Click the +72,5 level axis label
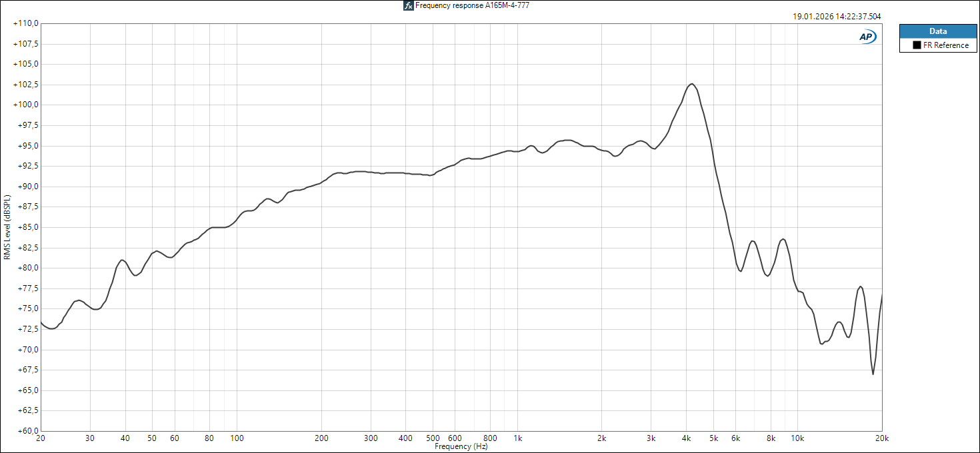 (x=28, y=329)
